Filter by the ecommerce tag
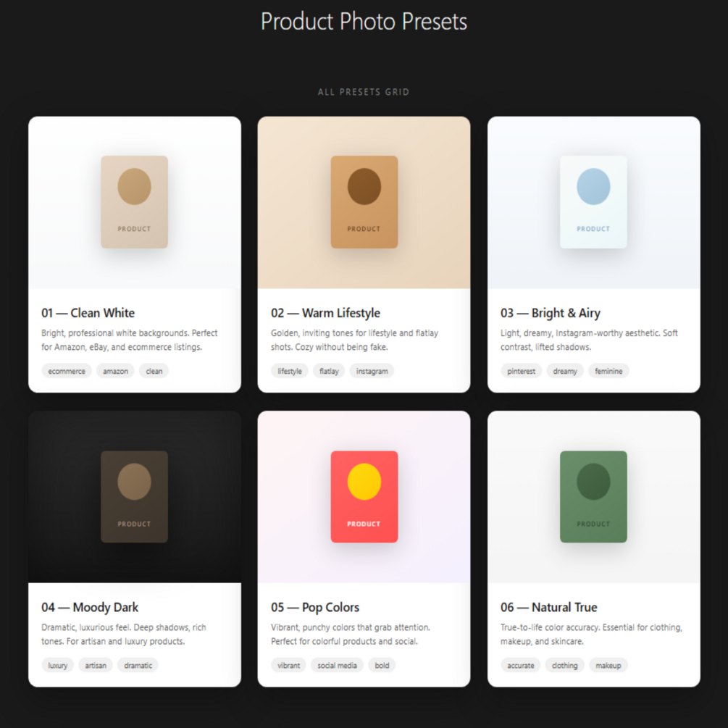The width and height of the screenshot is (728, 728). (67, 371)
